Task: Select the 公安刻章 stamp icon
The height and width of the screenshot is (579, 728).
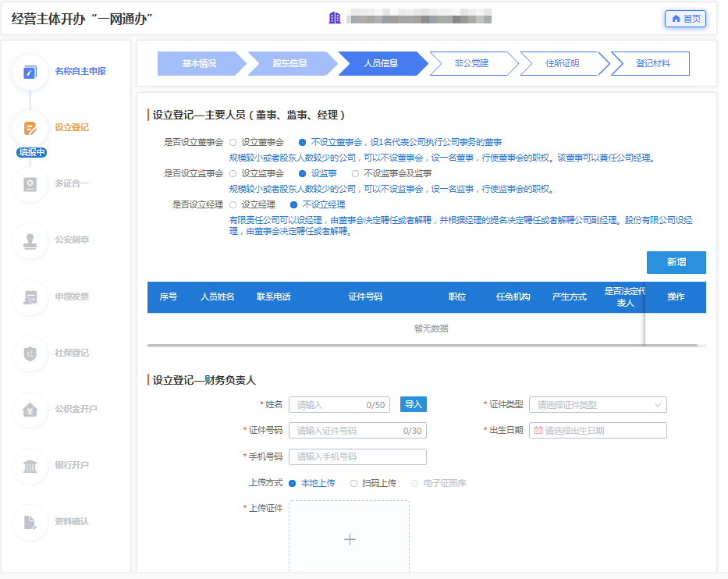Action: 30,241
